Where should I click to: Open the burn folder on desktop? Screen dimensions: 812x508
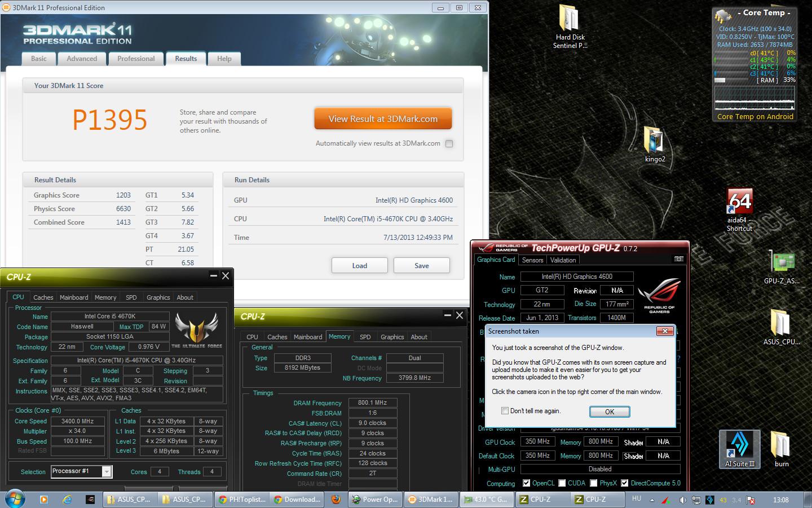click(782, 449)
